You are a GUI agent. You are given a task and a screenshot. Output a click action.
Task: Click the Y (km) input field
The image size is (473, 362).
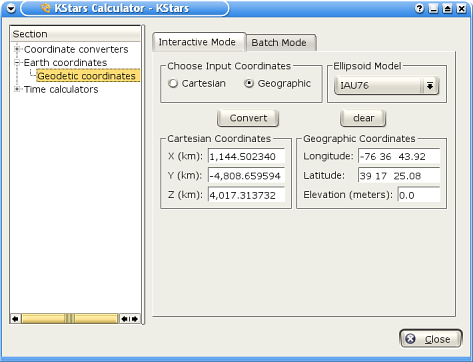[x=246, y=176]
